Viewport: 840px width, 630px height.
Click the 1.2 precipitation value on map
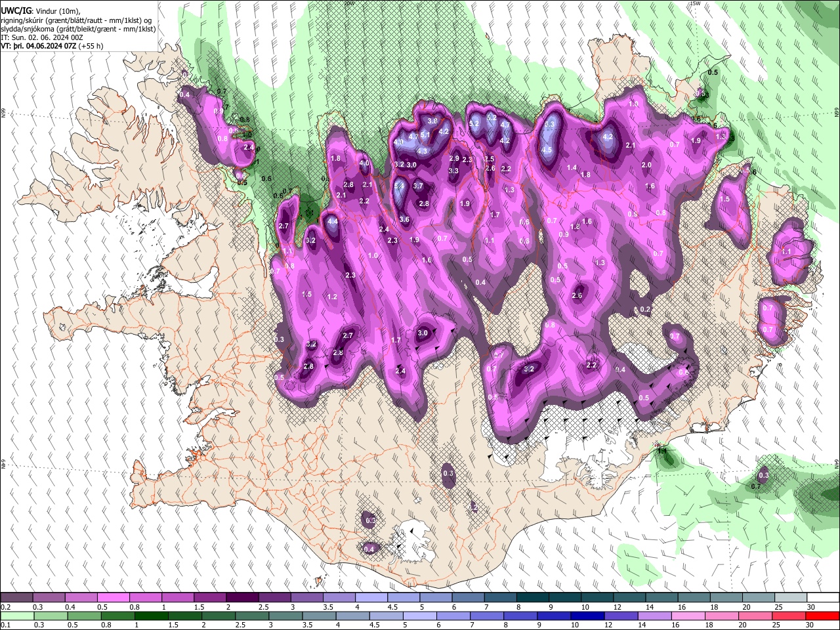pyautogui.click(x=332, y=297)
